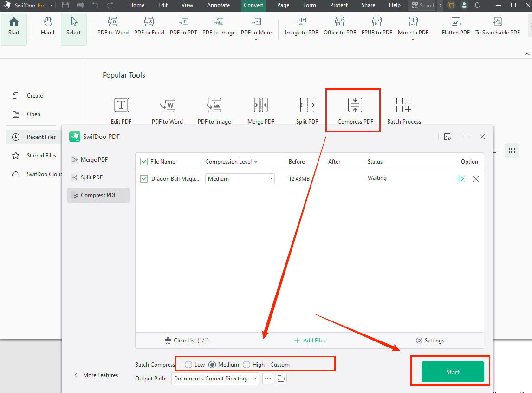Collapse the ribbon with the chevron

point(527,54)
